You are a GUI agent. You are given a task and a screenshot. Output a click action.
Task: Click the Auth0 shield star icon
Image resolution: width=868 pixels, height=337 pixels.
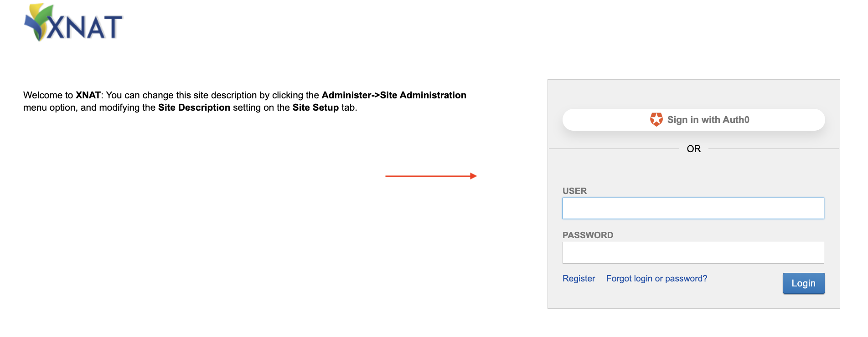pos(656,119)
